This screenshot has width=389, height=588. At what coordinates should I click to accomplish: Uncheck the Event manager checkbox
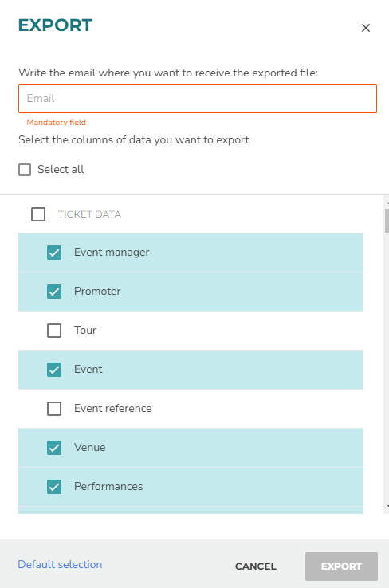[x=54, y=253]
